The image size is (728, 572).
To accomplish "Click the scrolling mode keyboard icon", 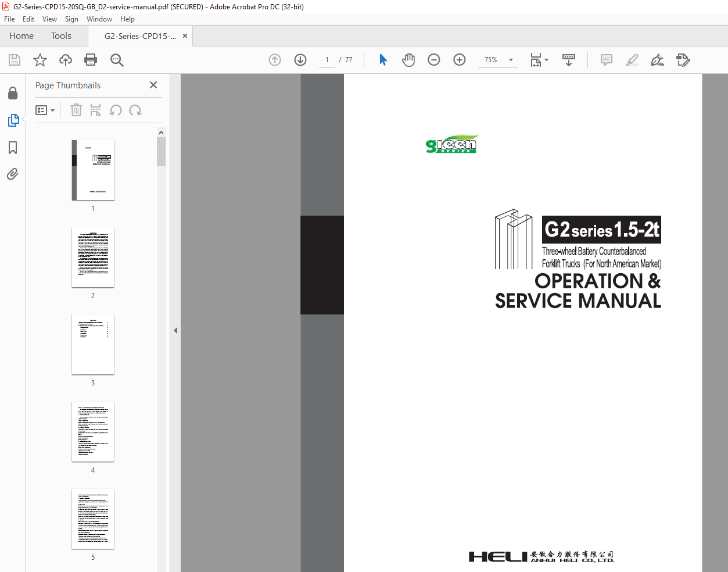I will (569, 60).
